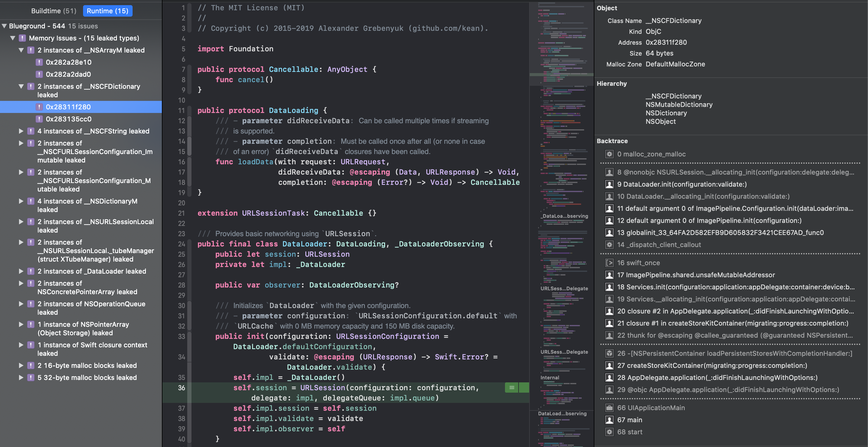Collapse 2 instances of __NSArrayM leaked
This screenshot has height=447, width=868.
point(21,50)
